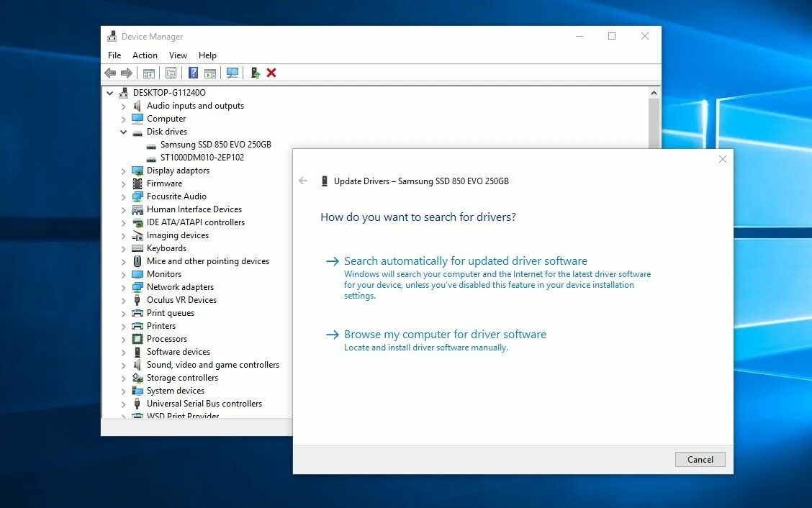The image size is (812, 508).
Task: Click the DESKTOP-G11240O computer icon
Action: pyautogui.click(x=123, y=93)
